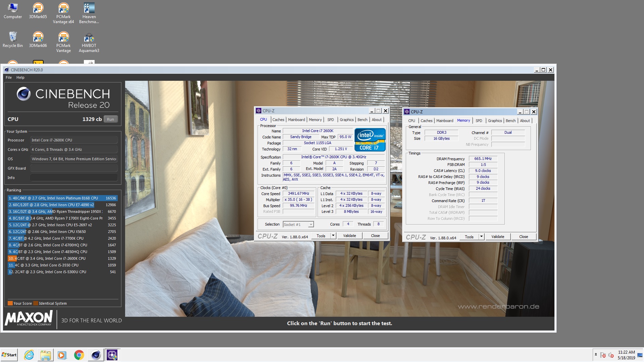Open the Recycle Bin icon
Viewport: 644px width, 362px height.
(x=13, y=40)
